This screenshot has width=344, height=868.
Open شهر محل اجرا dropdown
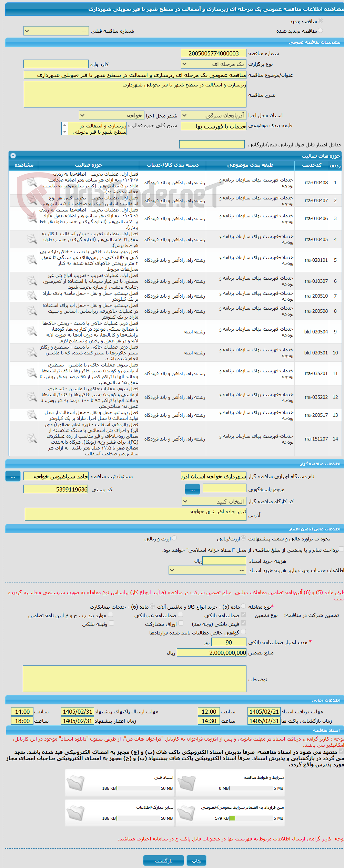(111, 115)
